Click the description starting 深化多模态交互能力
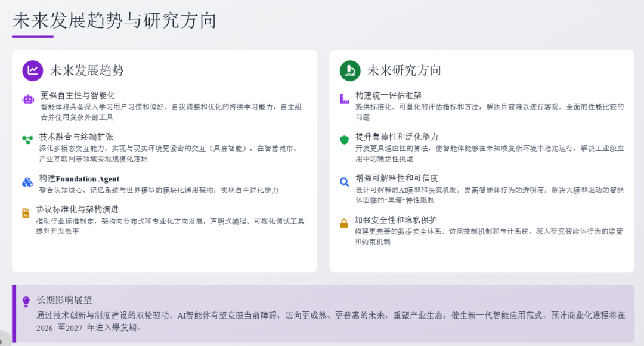This screenshot has width=644, height=346. [x=168, y=153]
